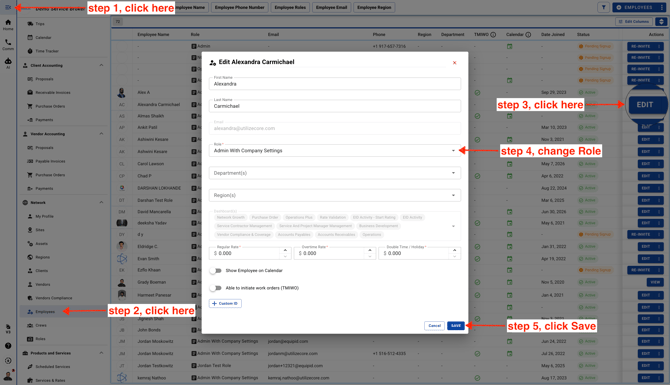
Task: Click jordan@equipid.com email cell
Action: coord(288,341)
